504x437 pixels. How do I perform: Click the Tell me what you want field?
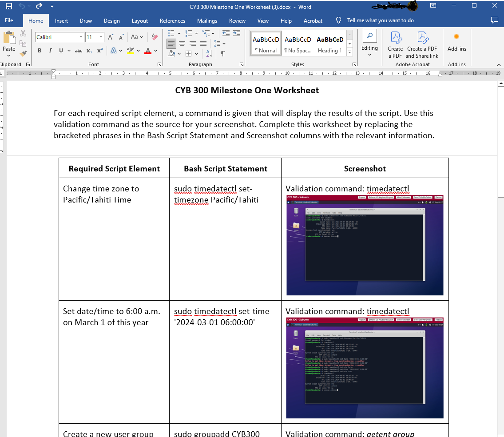click(380, 20)
